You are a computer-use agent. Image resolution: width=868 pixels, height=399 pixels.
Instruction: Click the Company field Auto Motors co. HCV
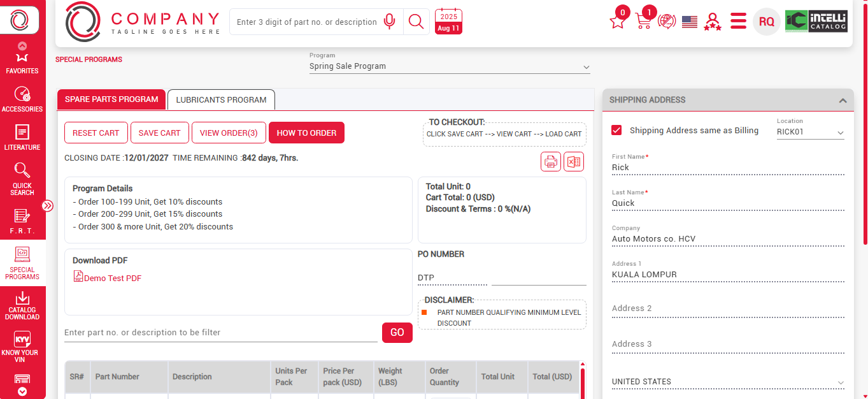coord(728,239)
